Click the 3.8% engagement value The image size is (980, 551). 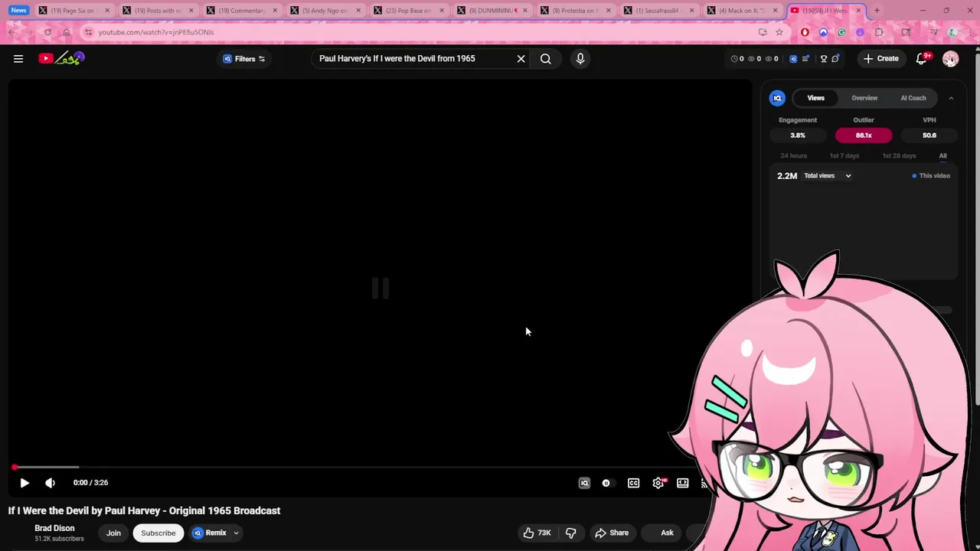click(798, 135)
